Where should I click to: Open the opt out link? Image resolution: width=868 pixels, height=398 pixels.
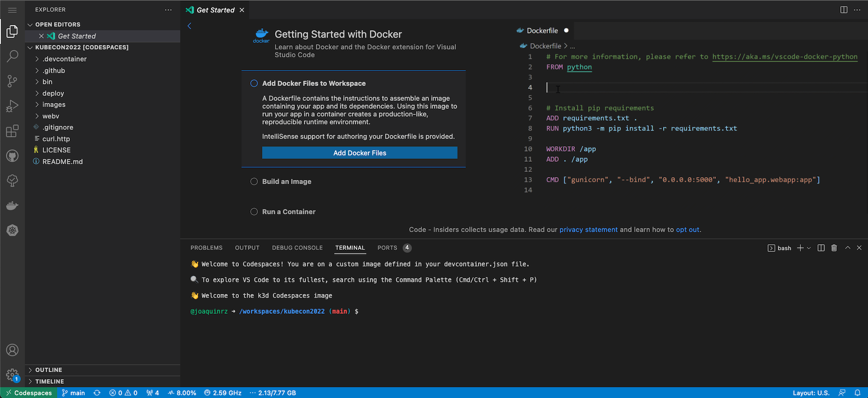click(688, 229)
